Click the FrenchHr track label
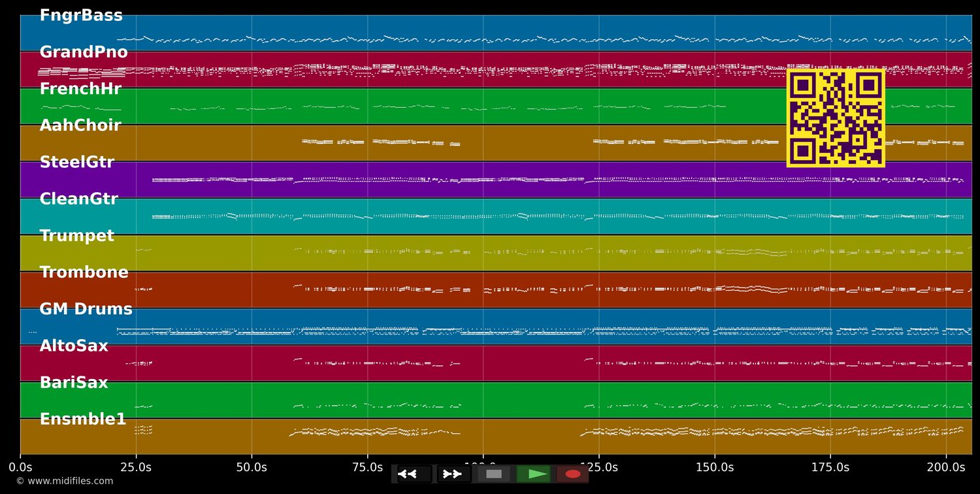The width and height of the screenshot is (980, 494). pos(80,89)
